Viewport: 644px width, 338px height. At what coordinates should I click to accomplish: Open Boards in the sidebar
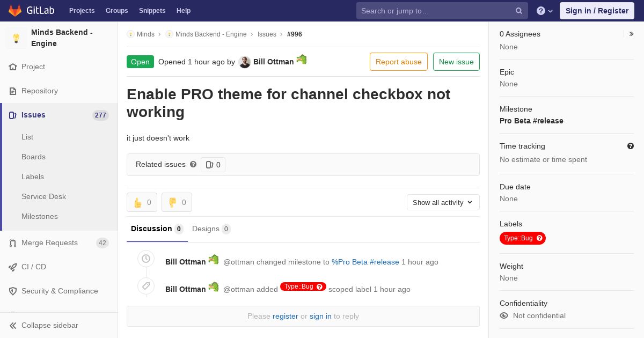click(33, 157)
